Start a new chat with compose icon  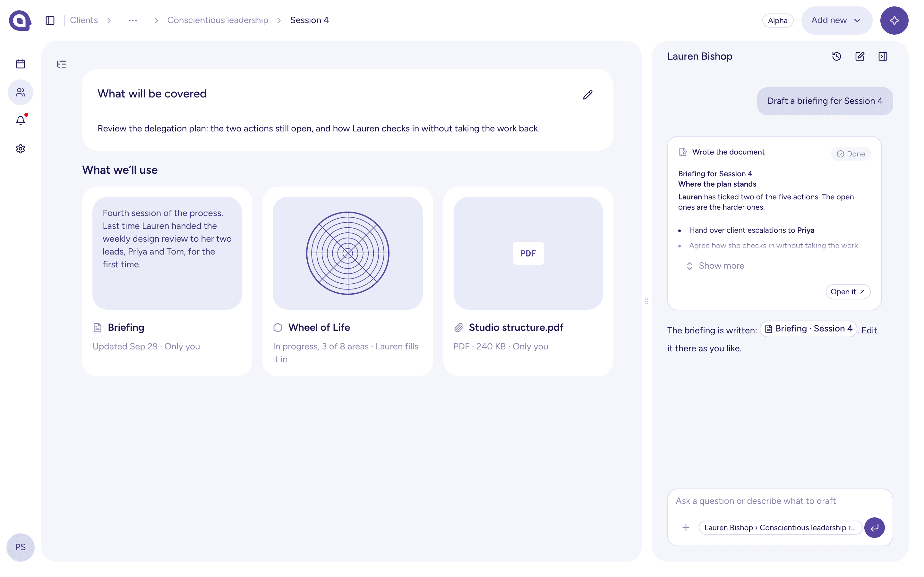[x=860, y=56]
